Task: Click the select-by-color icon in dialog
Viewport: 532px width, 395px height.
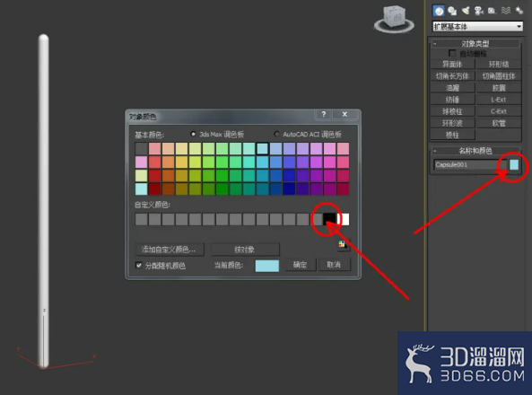Action: click(343, 244)
